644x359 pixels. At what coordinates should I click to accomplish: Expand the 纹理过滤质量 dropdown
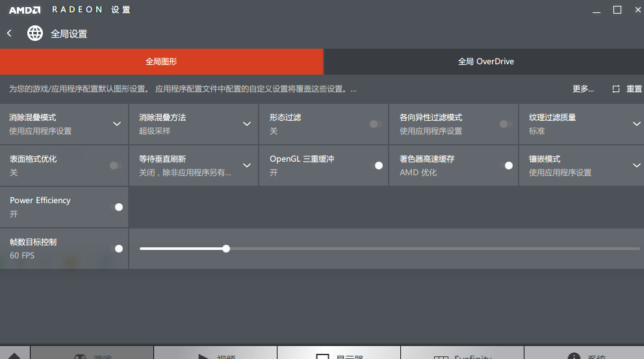click(x=637, y=124)
